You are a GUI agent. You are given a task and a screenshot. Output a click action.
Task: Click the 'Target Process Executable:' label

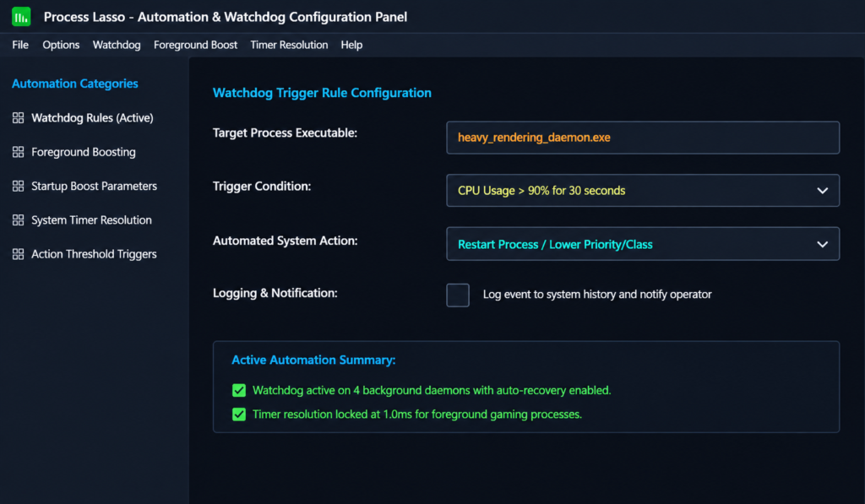click(286, 133)
